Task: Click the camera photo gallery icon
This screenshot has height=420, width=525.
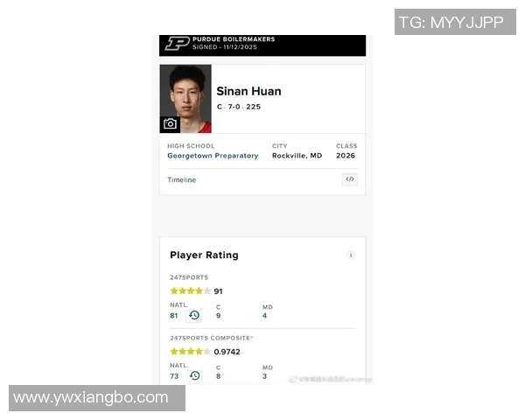Action: (x=170, y=124)
